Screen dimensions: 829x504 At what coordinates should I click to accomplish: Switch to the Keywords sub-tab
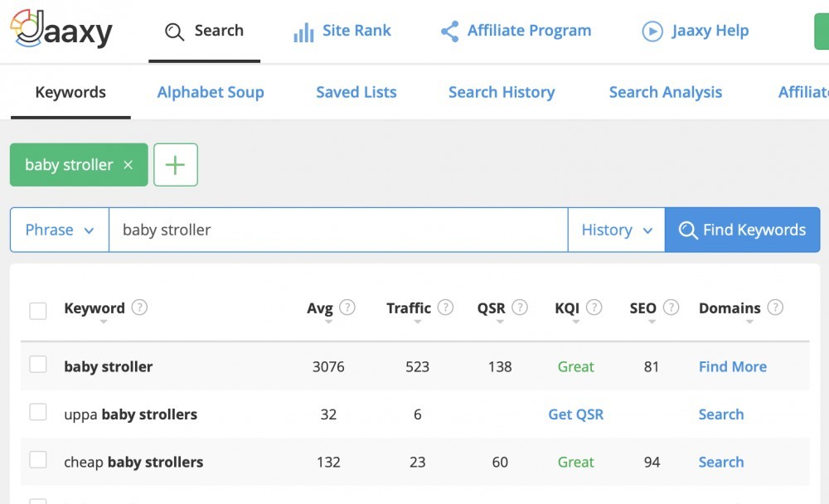point(70,93)
